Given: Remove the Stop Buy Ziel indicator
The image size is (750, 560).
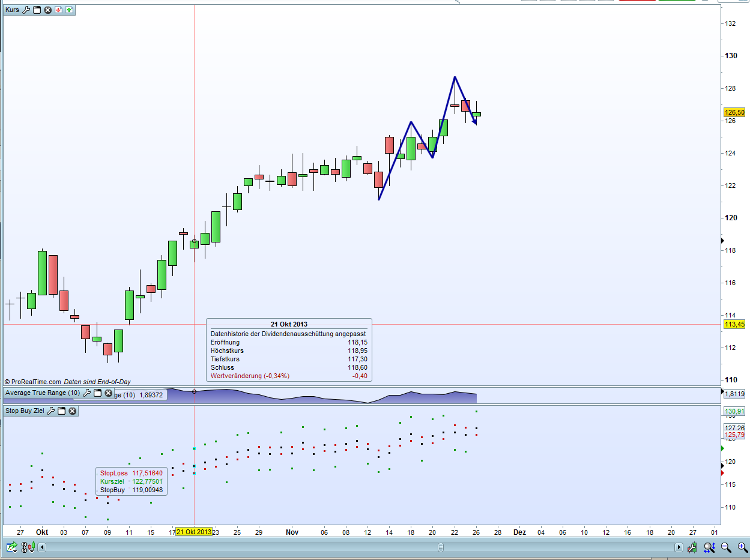Looking at the screenshot, I should [x=72, y=411].
